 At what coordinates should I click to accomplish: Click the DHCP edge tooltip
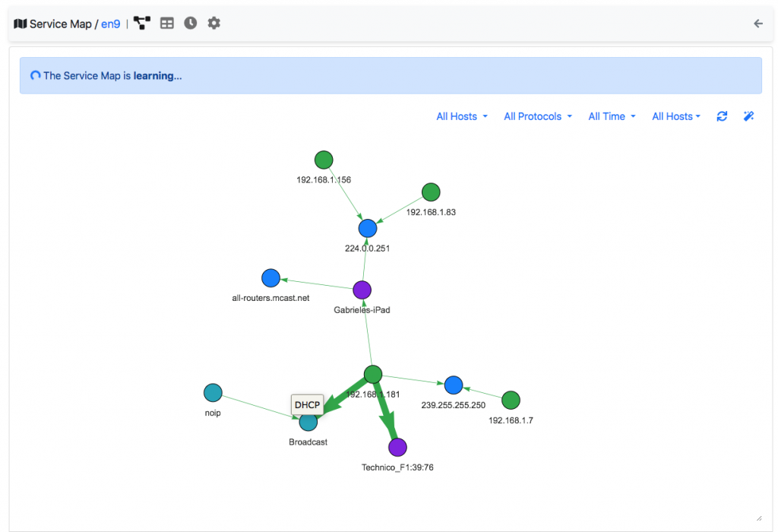click(307, 405)
